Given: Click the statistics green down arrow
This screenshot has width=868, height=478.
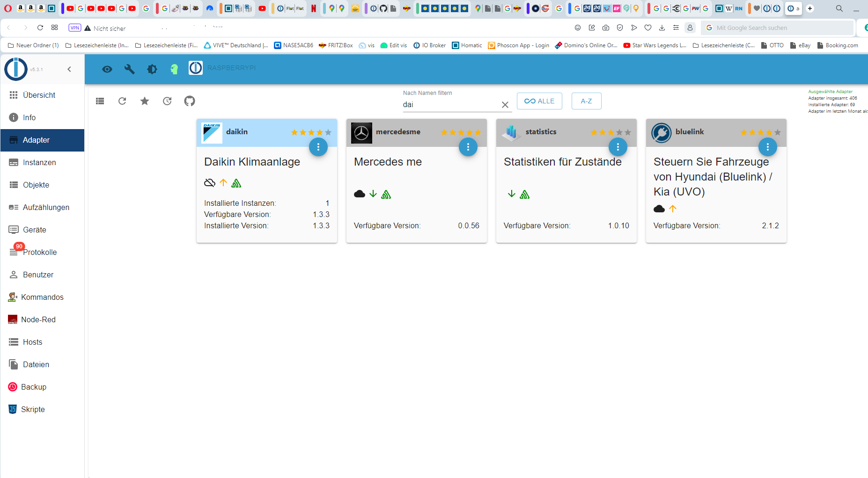Looking at the screenshot, I should tap(512, 194).
